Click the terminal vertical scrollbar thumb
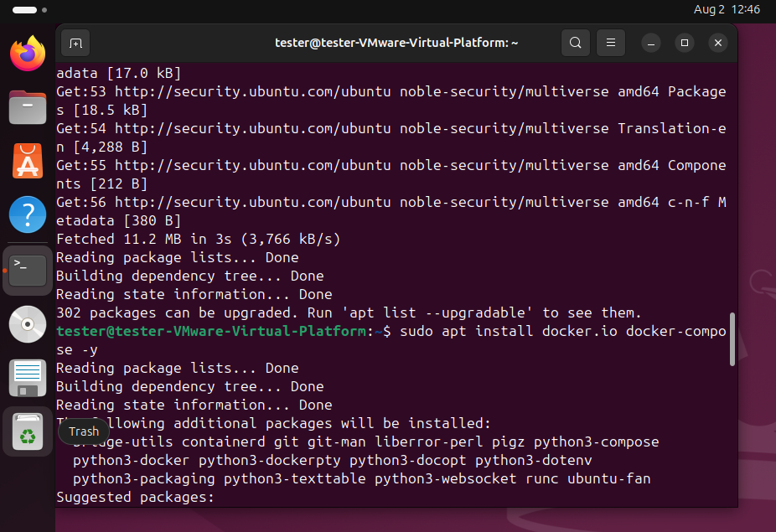This screenshot has height=532, width=776. pyautogui.click(x=732, y=339)
